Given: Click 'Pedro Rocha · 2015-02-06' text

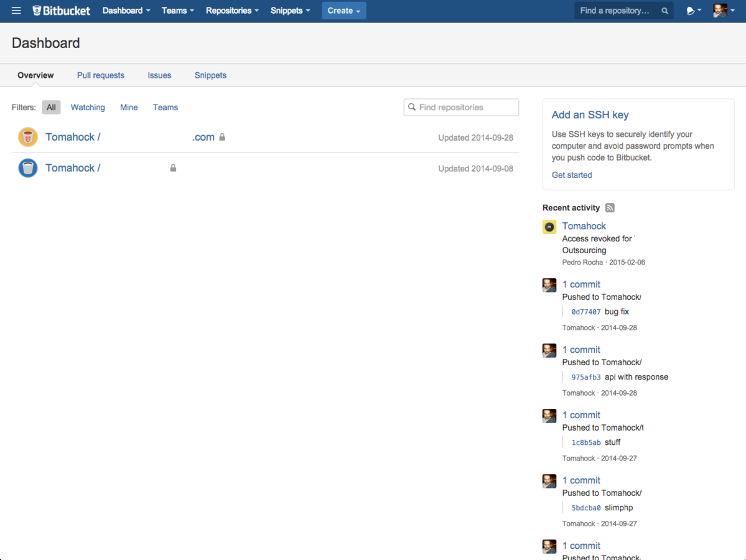Looking at the screenshot, I should tap(604, 262).
